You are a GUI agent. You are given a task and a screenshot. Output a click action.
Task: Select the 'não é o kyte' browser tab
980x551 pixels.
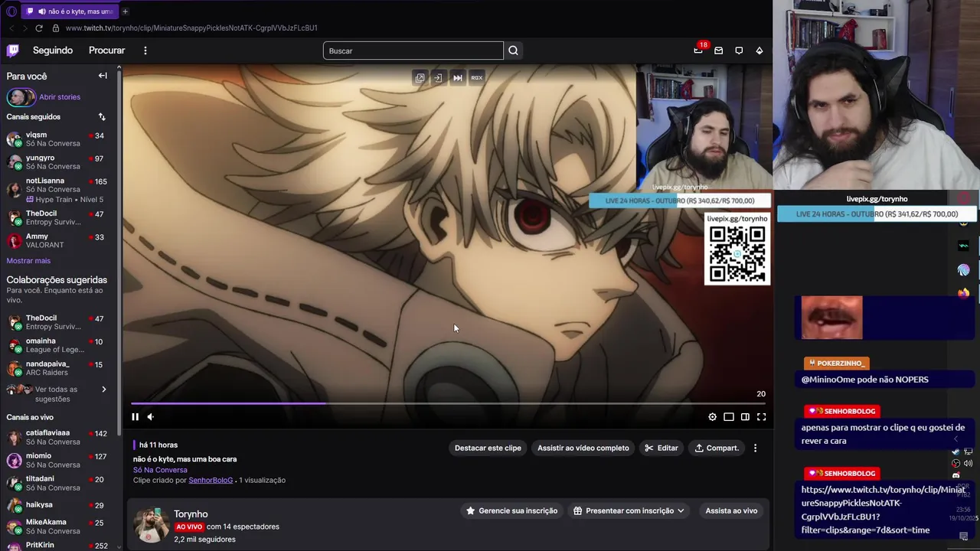tap(70, 11)
